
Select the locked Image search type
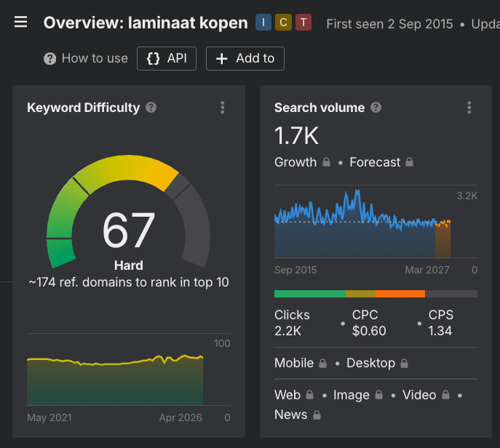point(352,395)
